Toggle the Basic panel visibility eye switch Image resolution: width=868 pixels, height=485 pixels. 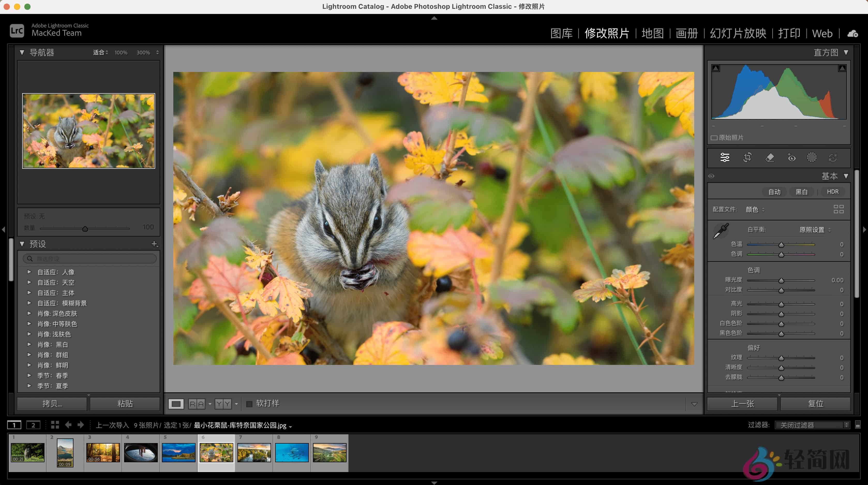pos(712,176)
